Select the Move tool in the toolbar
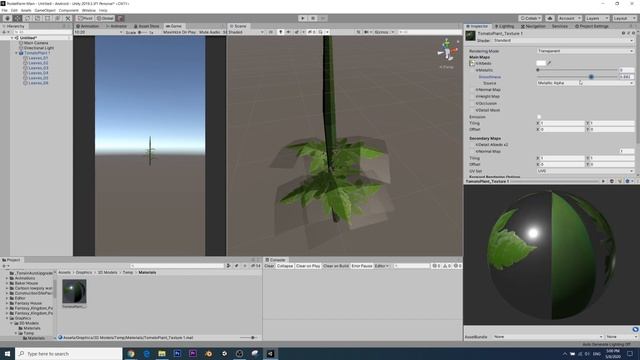640x360 pixels. coord(17,18)
